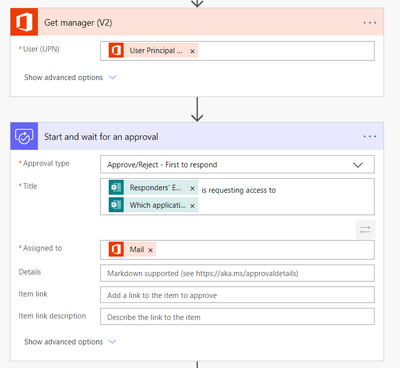Expand advanced options under the approval action
The image size is (400, 368).
click(70, 342)
